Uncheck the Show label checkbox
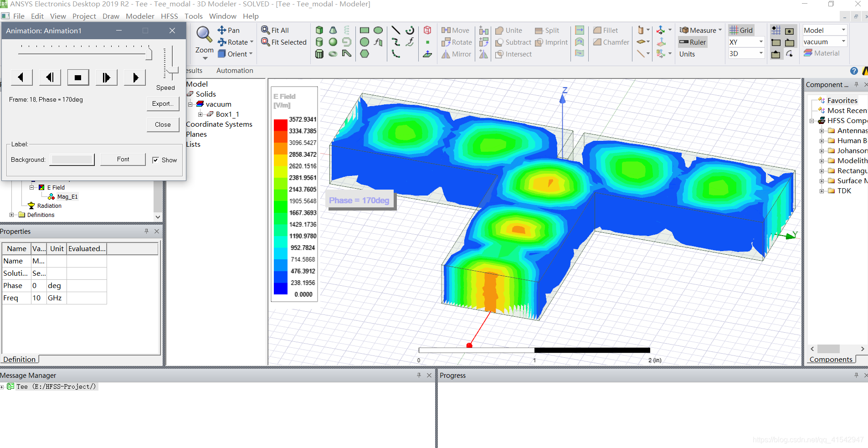This screenshot has height=448, width=868. pos(156,160)
